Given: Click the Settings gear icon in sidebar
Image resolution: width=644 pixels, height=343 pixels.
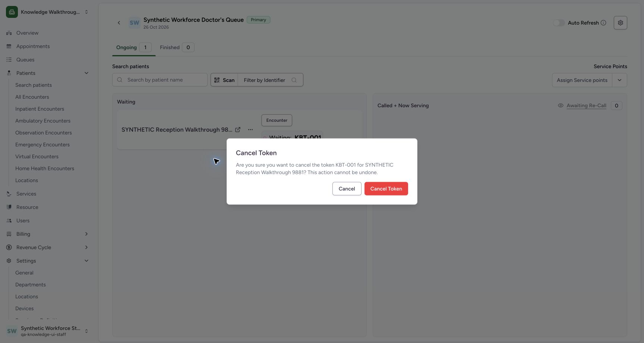Looking at the screenshot, I should (9, 261).
